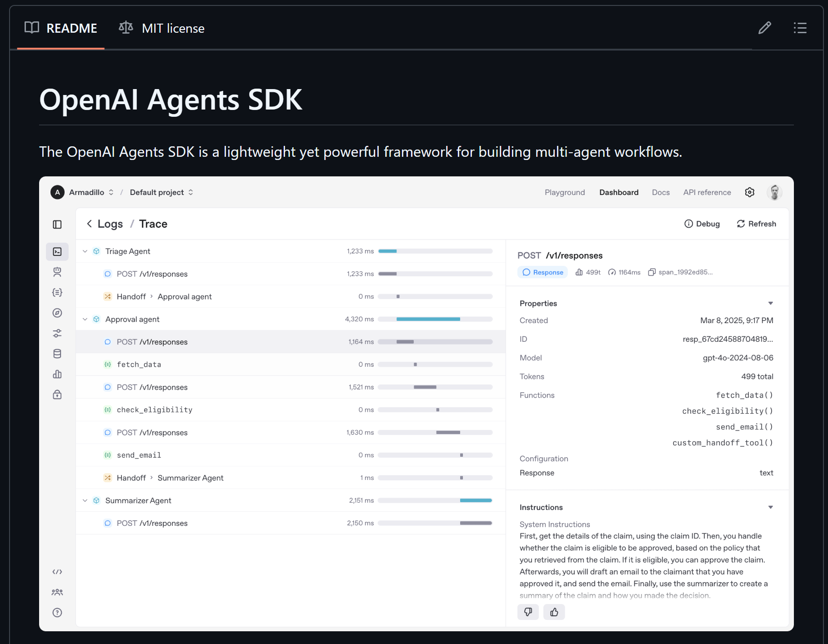Collapse the Triage Agent tree row

coord(85,251)
